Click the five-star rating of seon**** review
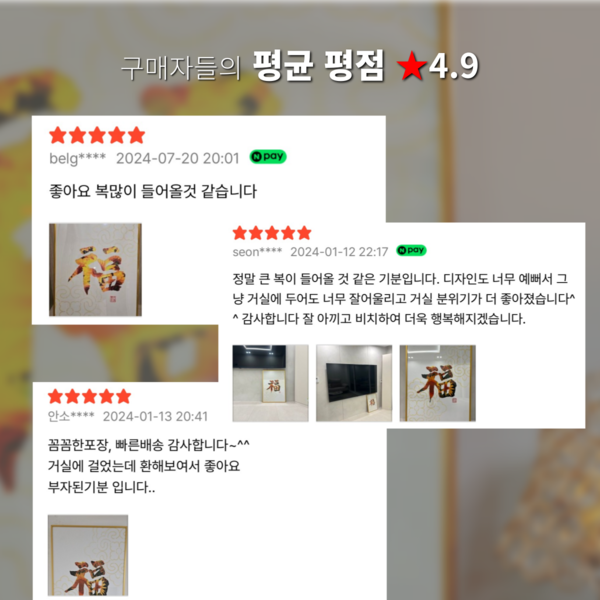This screenshot has width=600, height=600. point(272,233)
